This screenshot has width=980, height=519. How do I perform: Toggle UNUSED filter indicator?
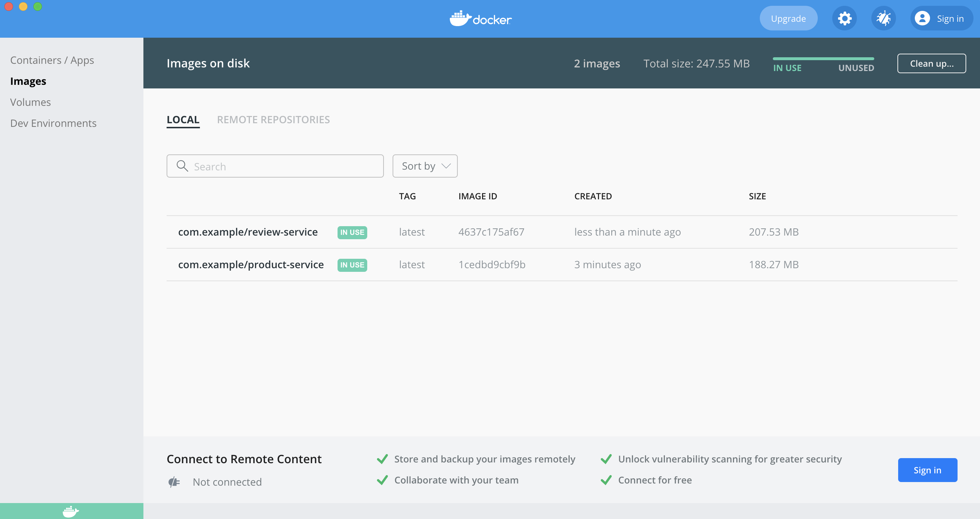[855, 67]
